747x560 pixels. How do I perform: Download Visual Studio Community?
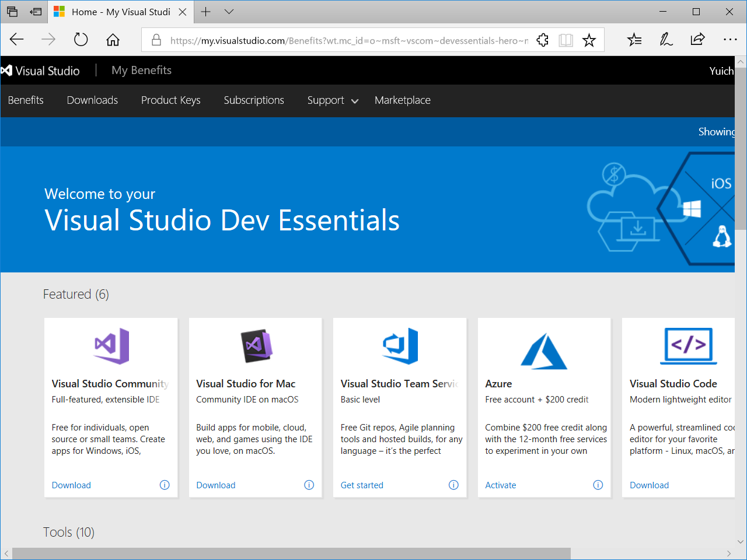[71, 485]
